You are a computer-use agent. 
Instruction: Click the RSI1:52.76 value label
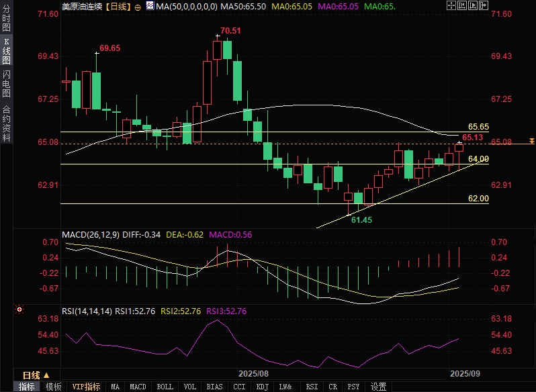click(135, 311)
